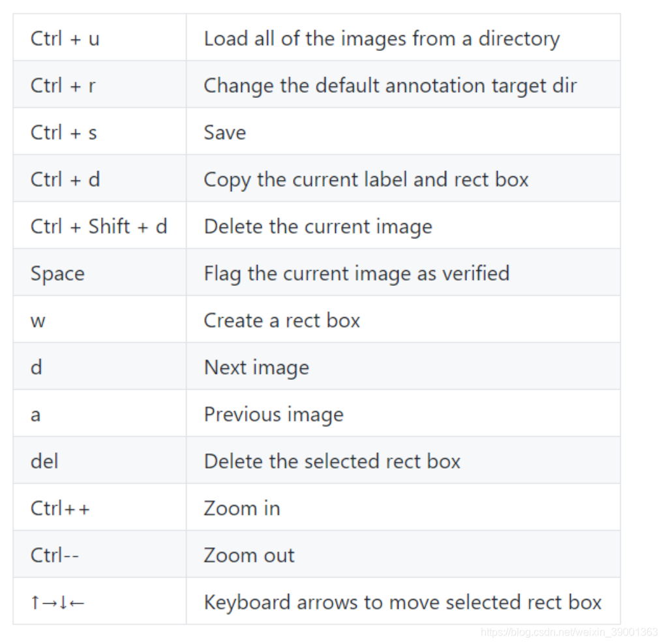Select "Copy the current label and rect box" text
The image size is (664, 644).
pyautogui.click(x=366, y=179)
